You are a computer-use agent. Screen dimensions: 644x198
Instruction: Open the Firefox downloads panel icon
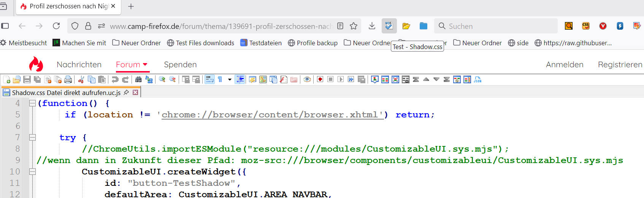(372, 26)
